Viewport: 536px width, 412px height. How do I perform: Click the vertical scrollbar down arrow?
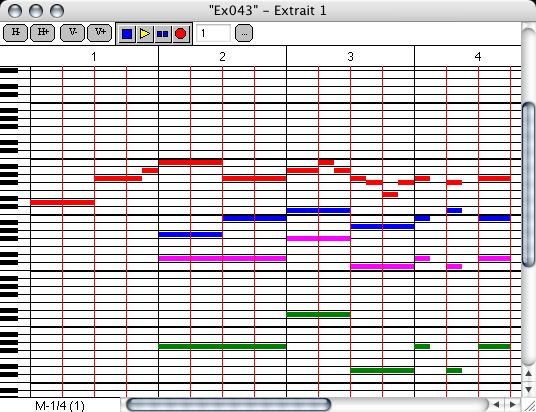528,389
